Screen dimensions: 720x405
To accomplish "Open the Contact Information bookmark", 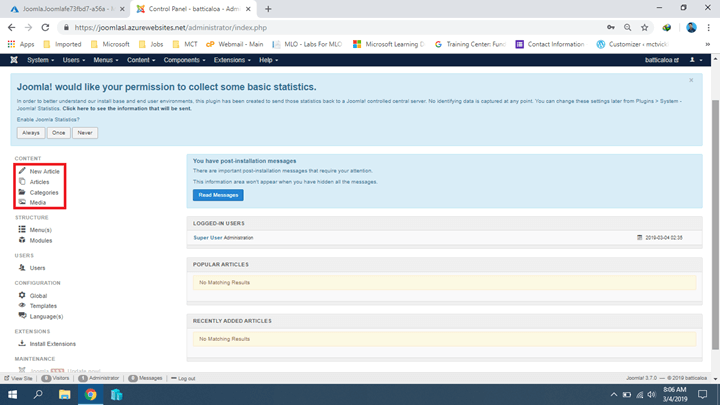I will click(550, 44).
